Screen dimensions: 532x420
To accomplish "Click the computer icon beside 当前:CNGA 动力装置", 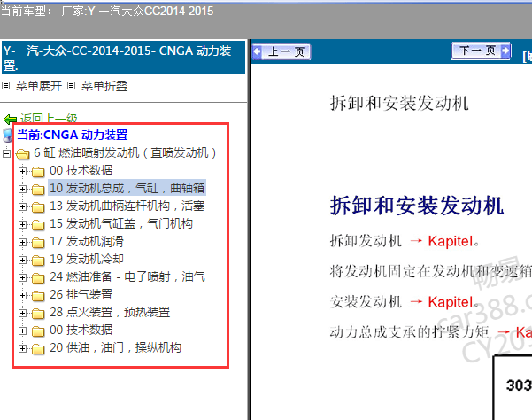I will pos(7,136).
